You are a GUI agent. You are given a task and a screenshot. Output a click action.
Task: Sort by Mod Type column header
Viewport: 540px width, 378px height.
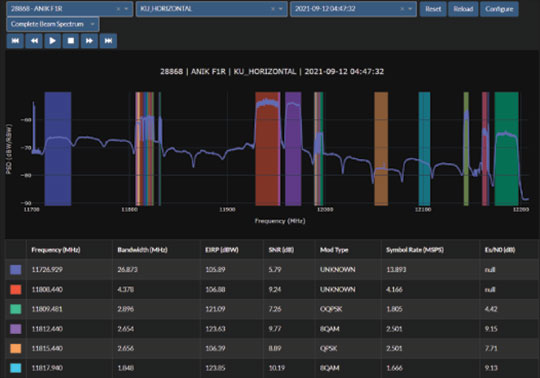[334, 250]
